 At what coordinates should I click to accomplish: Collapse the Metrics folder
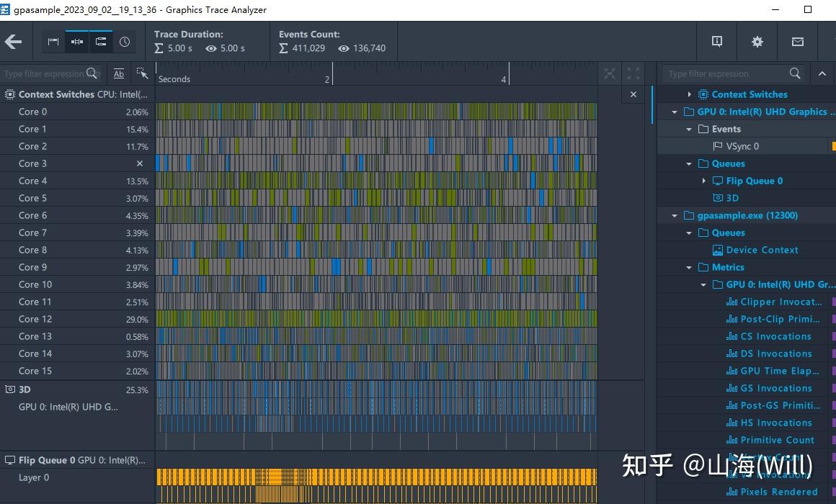click(x=689, y=267)
